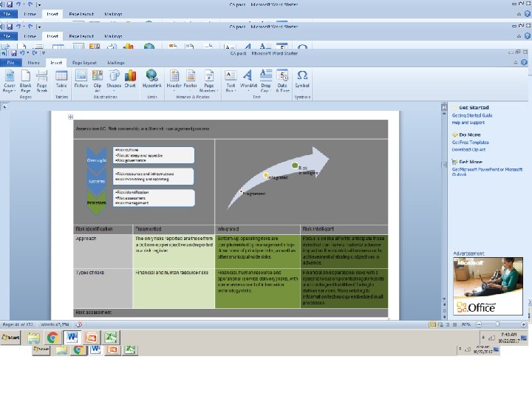Click Get Free Templates link
Viewport: 532px width, 399px height.
pos(470,143)
